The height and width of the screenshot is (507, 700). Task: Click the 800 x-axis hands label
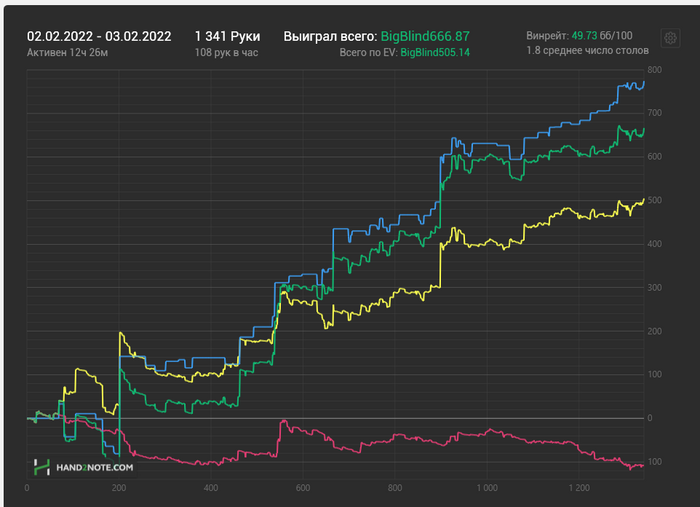tap(395, 488)
